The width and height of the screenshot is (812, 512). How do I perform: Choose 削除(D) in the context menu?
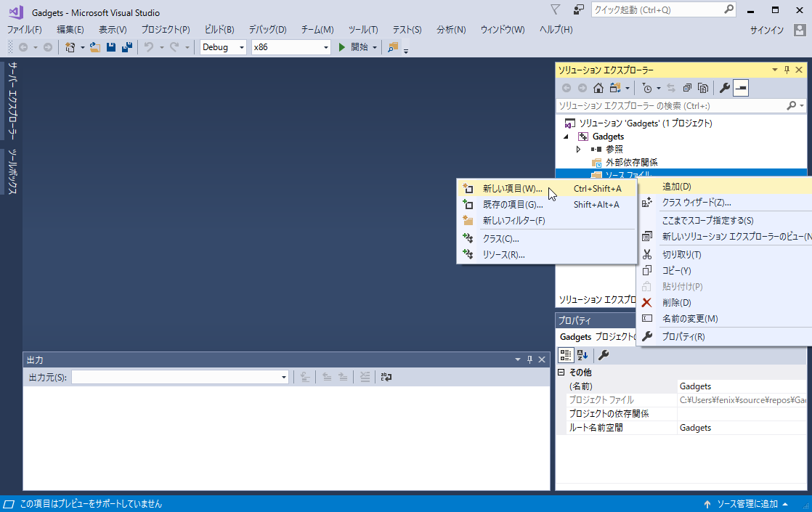(x=725, y=302)
